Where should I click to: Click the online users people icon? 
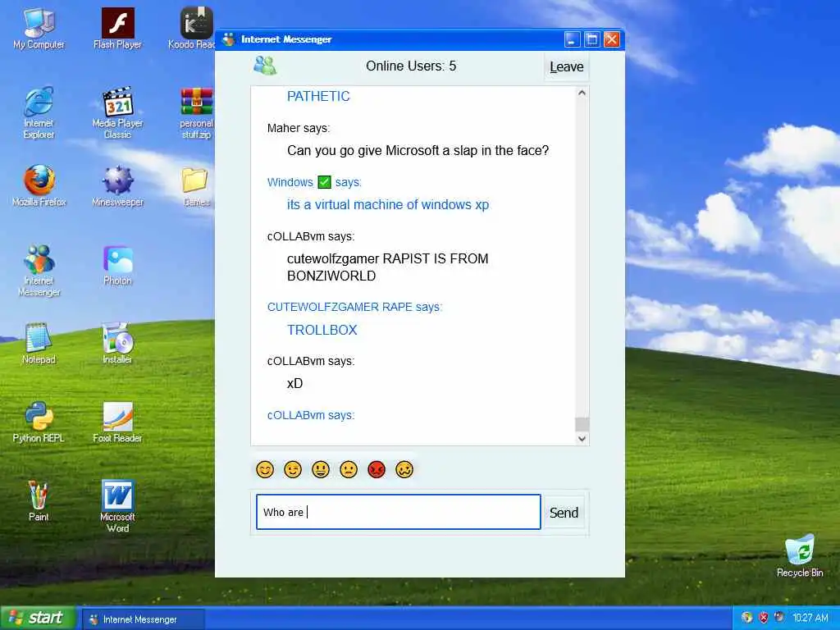(265, 66)
